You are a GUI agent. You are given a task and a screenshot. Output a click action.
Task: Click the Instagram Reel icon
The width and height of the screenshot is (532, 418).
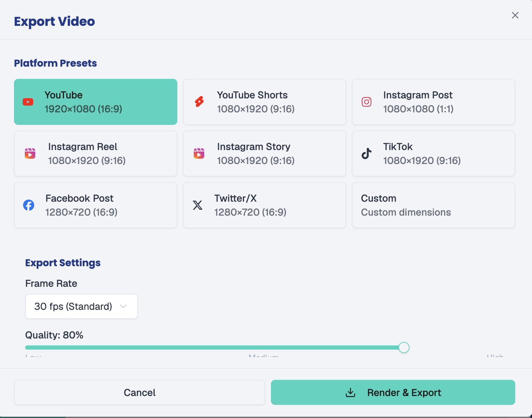[30, 154]
